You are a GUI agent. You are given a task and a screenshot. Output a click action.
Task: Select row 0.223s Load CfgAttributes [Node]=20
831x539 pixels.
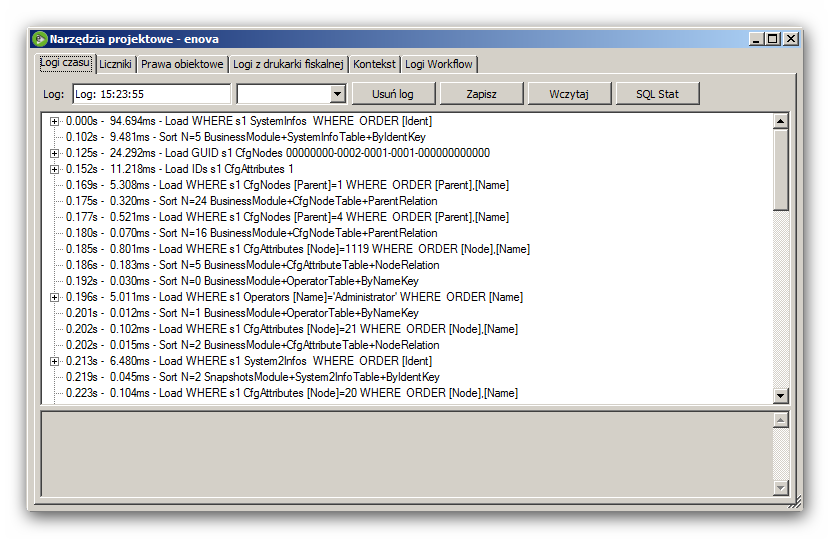(x=292, y=393)
